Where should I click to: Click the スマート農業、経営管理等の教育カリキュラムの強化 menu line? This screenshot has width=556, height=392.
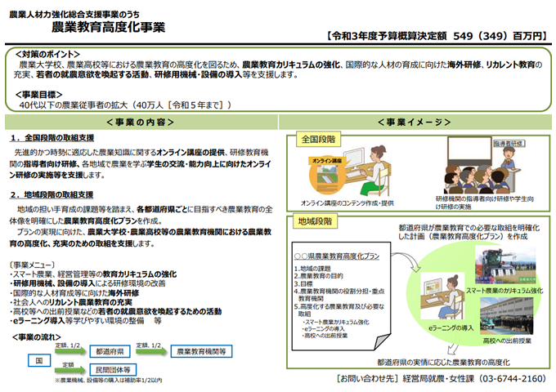click(x=93, y=274)
